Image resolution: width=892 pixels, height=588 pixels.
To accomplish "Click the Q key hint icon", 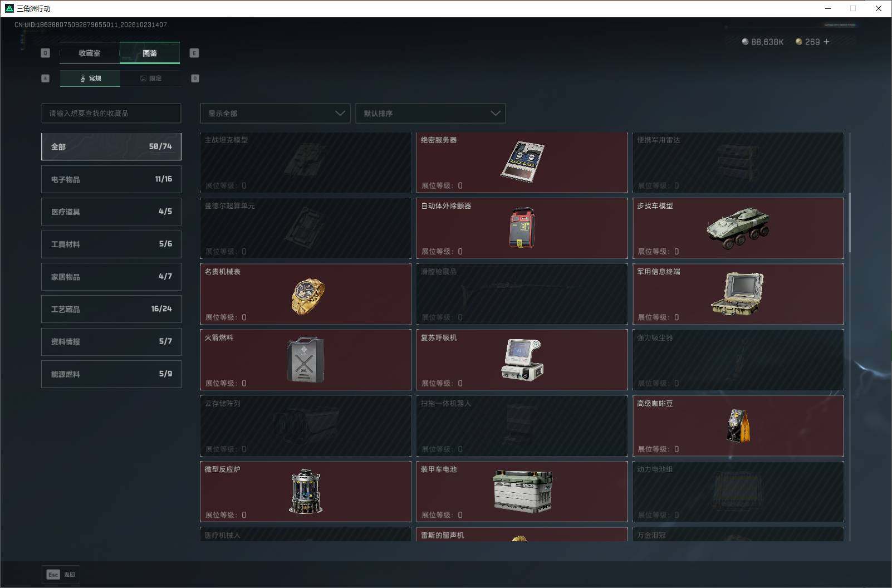I will [46, 53].
